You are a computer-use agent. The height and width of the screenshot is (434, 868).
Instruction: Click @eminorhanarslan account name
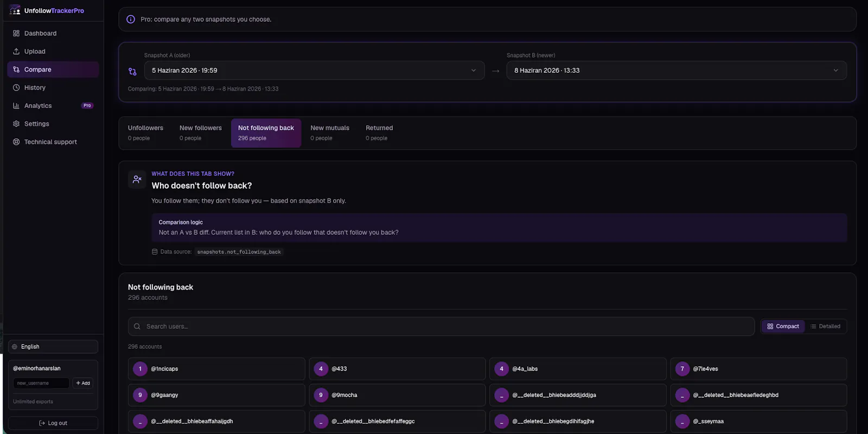[37, 368]
